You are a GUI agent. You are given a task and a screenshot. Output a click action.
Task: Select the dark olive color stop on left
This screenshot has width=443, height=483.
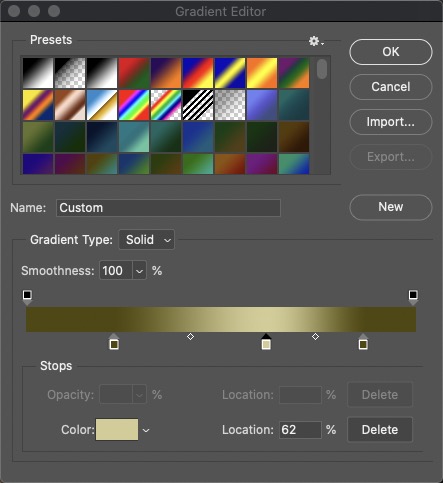114,342
